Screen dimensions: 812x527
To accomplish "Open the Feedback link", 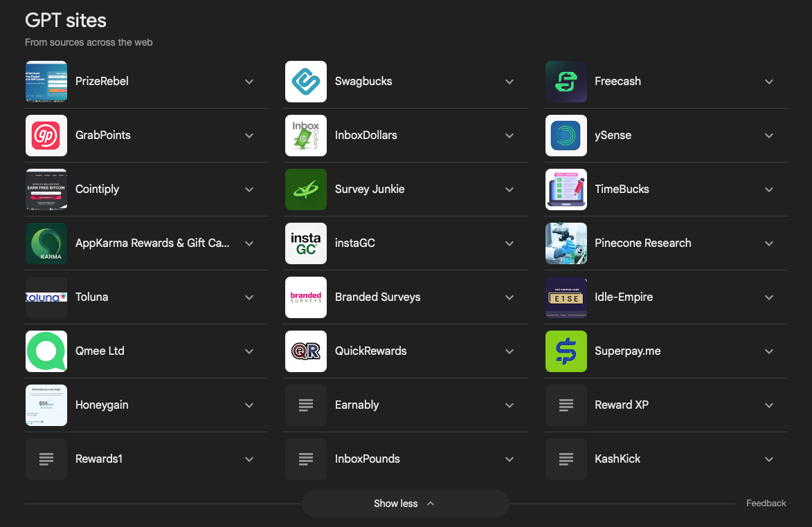I will tap(766, 503).
